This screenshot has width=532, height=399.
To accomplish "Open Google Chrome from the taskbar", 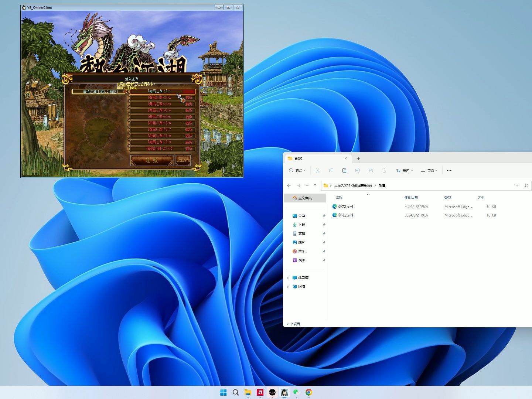I will tap(309, 392).
